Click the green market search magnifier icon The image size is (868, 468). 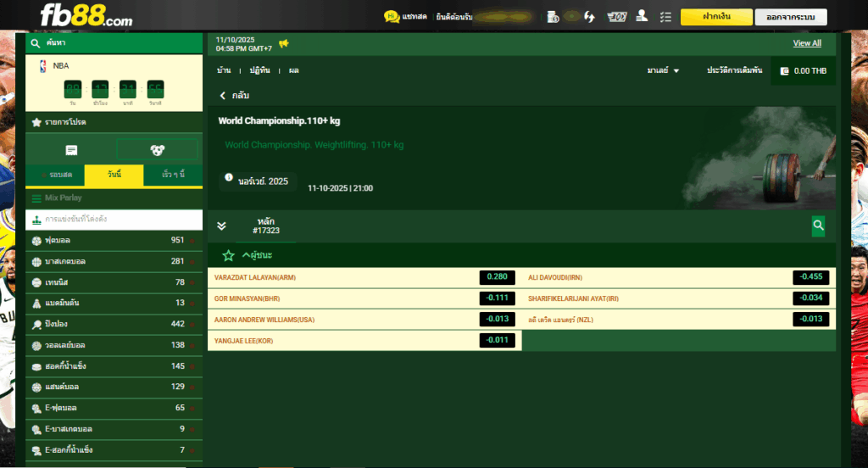(x=818, y=226)
